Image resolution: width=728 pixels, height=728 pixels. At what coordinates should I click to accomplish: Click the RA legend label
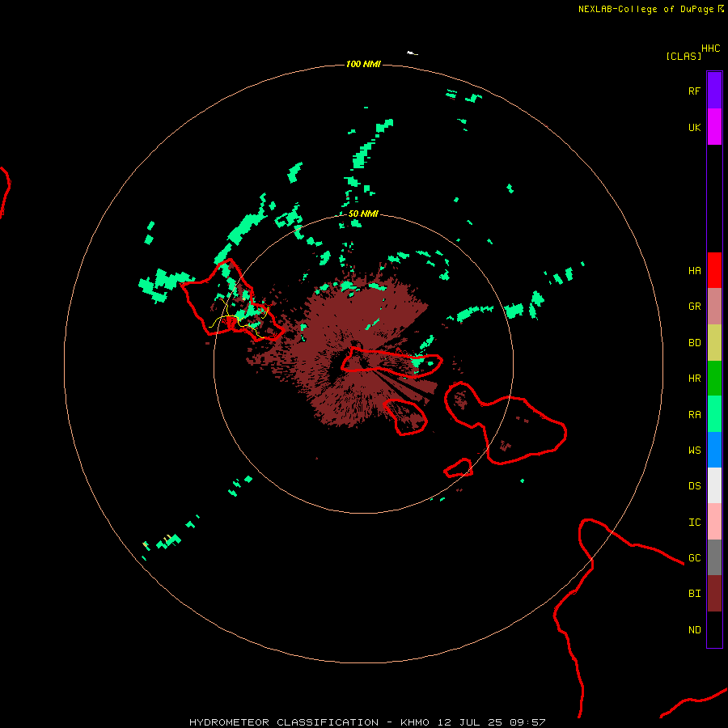(x=694, y=415)
